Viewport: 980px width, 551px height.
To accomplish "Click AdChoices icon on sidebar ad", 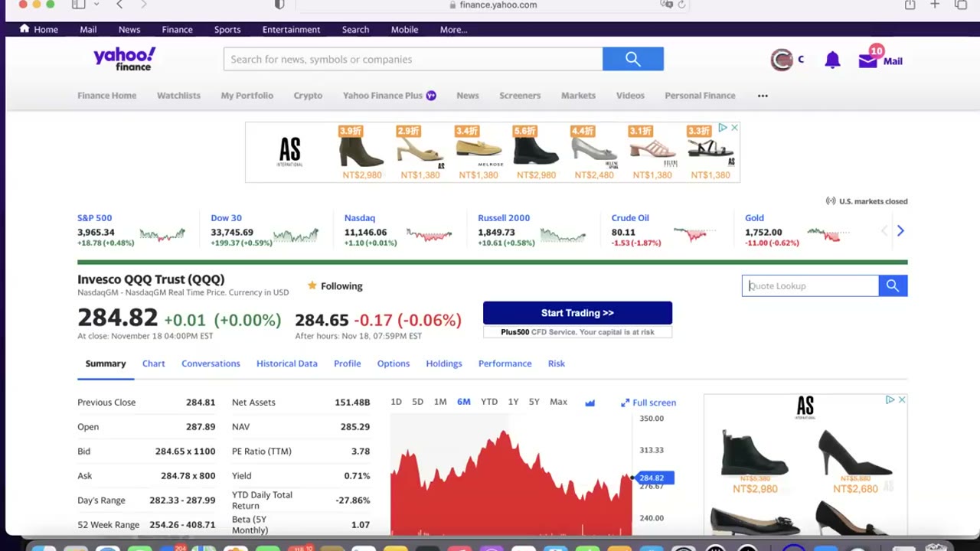I will pos(890,399).
